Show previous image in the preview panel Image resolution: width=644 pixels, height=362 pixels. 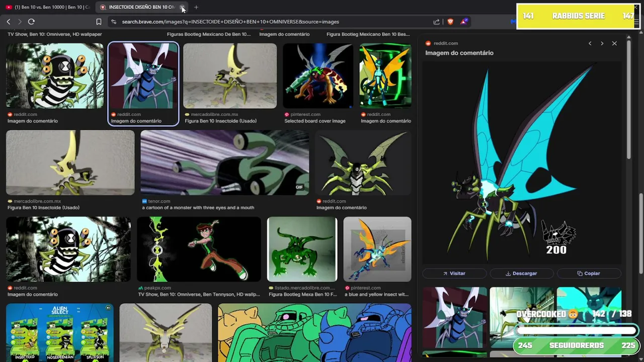(x=590, y=43)
